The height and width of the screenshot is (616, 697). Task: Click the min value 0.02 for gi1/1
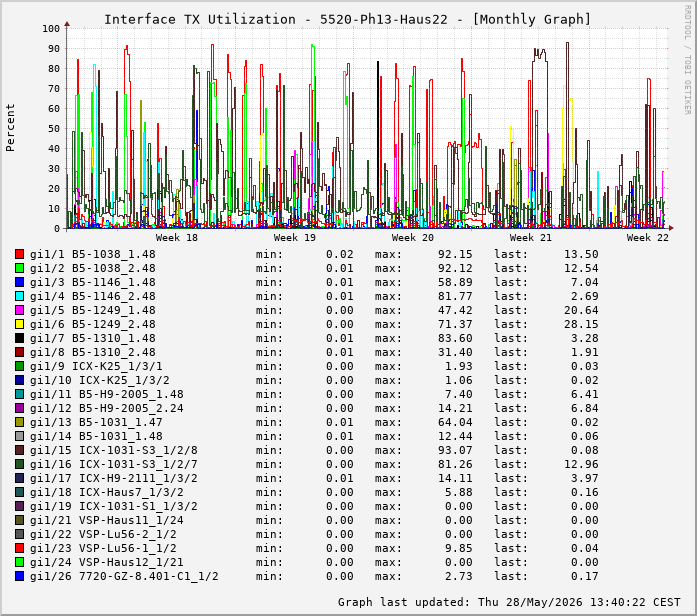340,254
